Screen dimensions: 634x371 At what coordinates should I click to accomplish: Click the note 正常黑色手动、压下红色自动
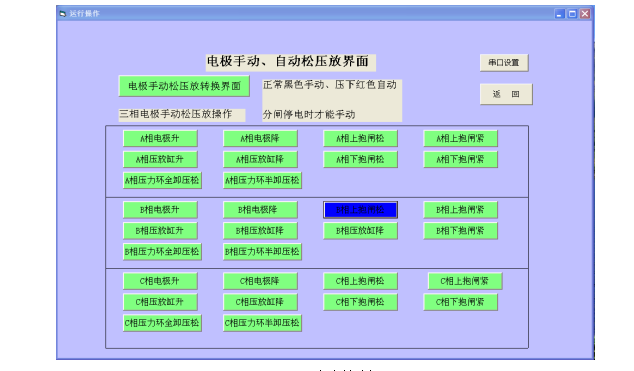pos(330,85)
